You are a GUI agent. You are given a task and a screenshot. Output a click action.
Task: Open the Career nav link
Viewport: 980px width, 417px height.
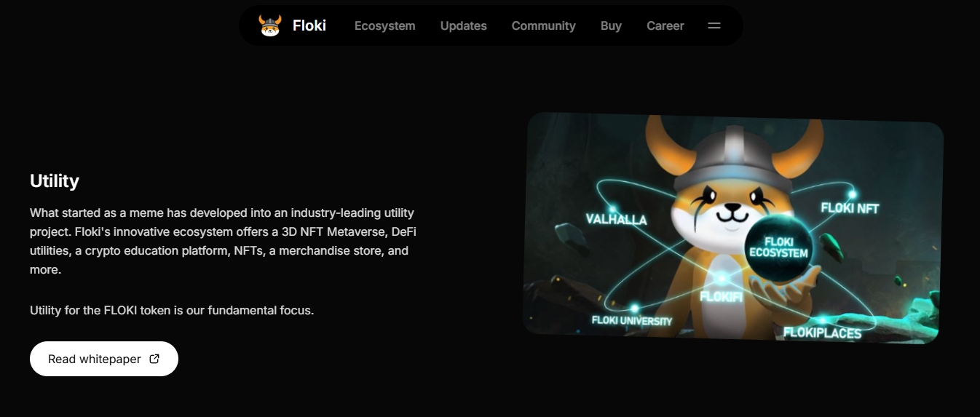click(665, 25)
